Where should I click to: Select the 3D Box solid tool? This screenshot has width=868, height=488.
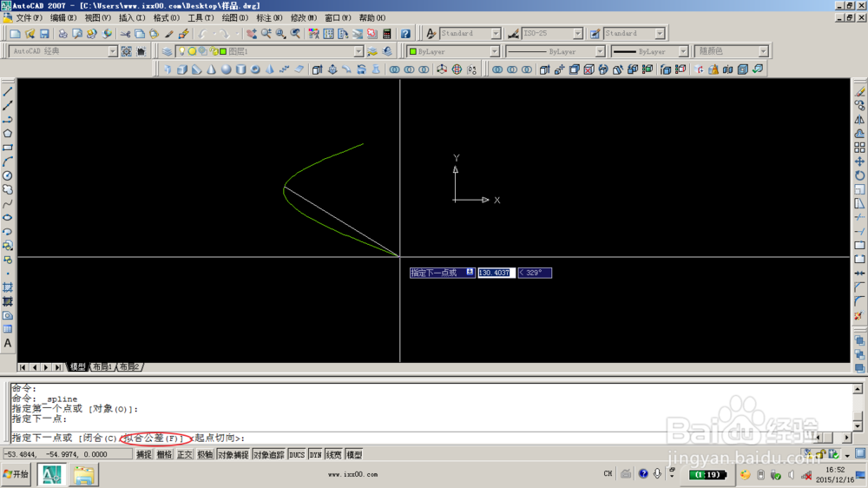(x=181, y=69)
